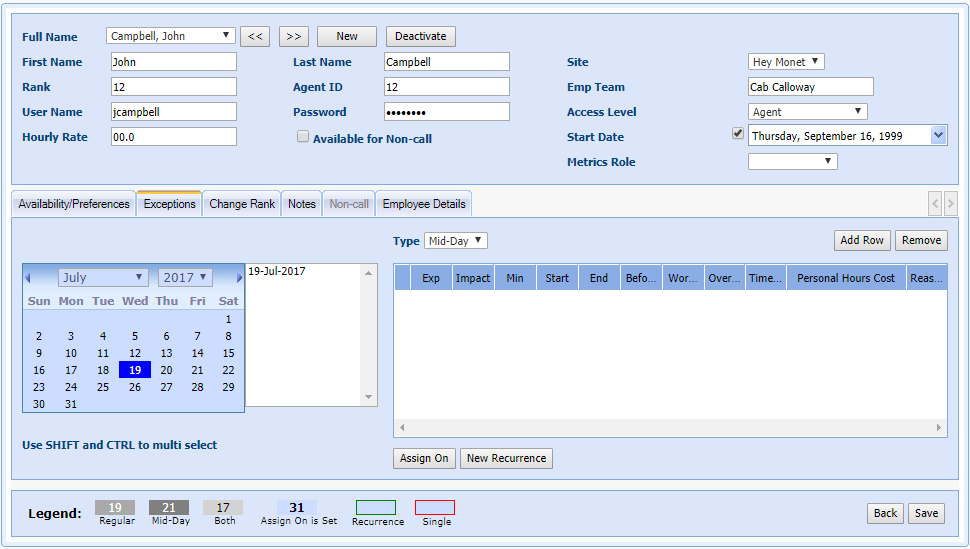970x549 pixels.
Task: Uncheck the Start Date checkbox
Action: point(738,134)
